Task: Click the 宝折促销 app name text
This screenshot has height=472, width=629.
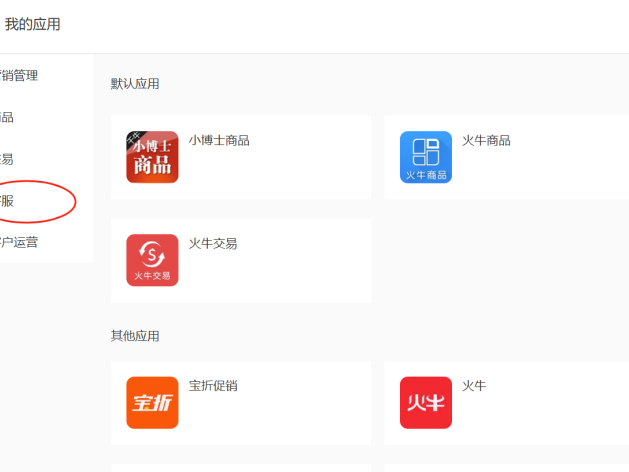Action: [x=213, y=386]
